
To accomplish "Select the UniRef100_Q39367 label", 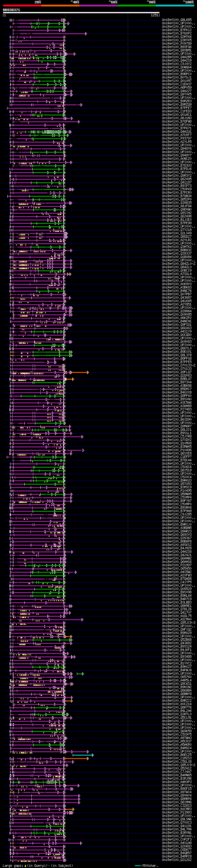I will 177,538.
